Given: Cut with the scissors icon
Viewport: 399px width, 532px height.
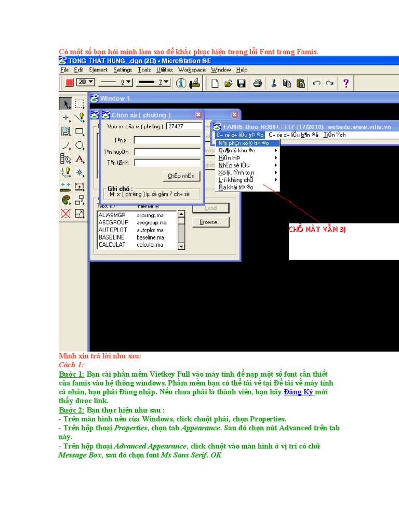Looking at the screenshot, I should (273, 83).
